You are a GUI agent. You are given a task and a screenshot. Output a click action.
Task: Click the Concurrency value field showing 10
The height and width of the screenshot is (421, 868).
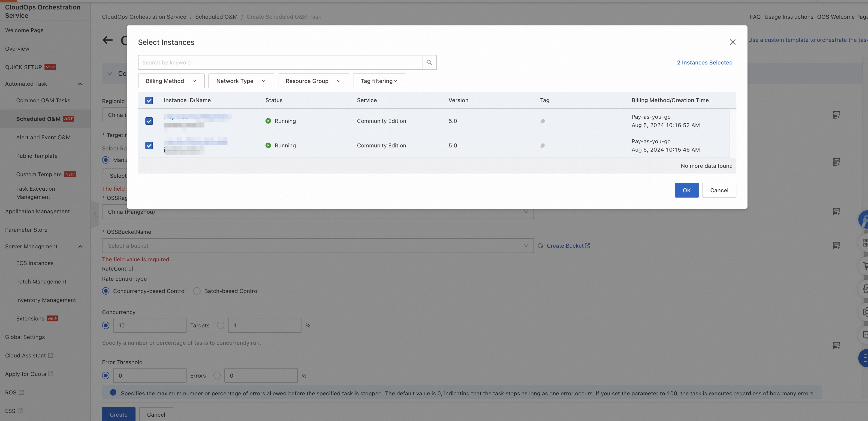(x=150, y=326)
